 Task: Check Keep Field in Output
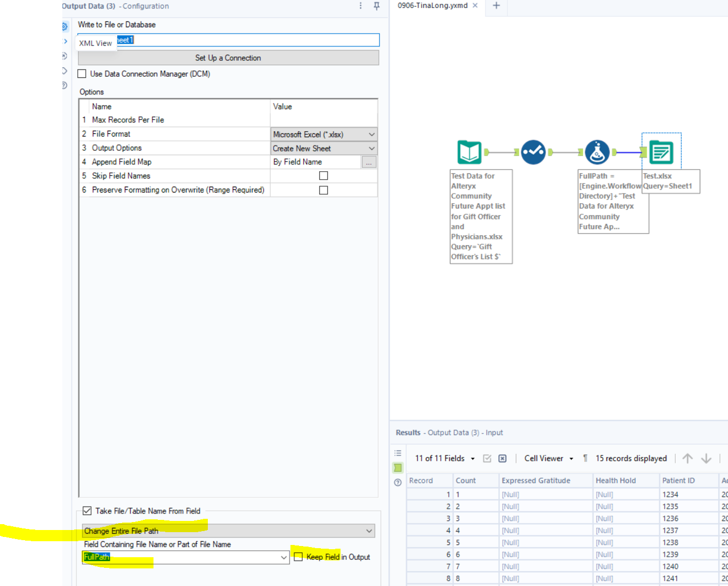298,557
